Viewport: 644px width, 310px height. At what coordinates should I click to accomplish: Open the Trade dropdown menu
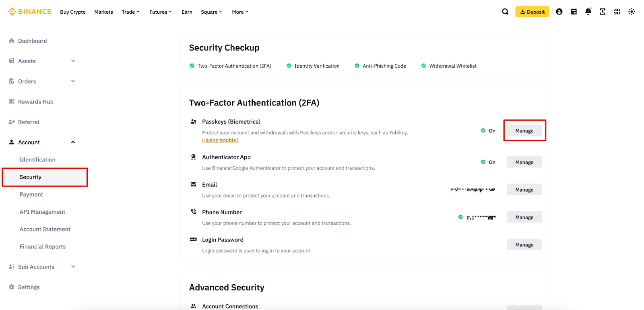point(130,12)
